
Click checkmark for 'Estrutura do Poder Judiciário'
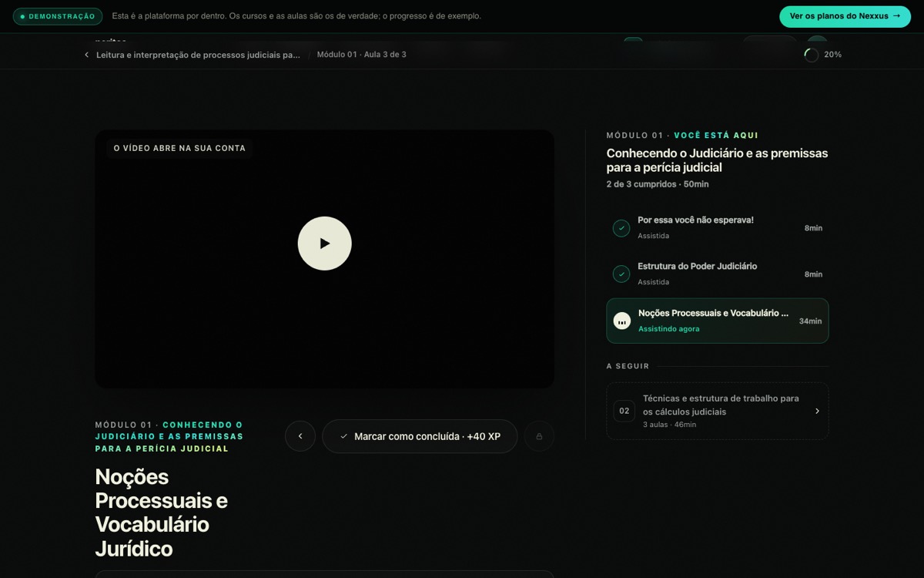tap(621, 274)
